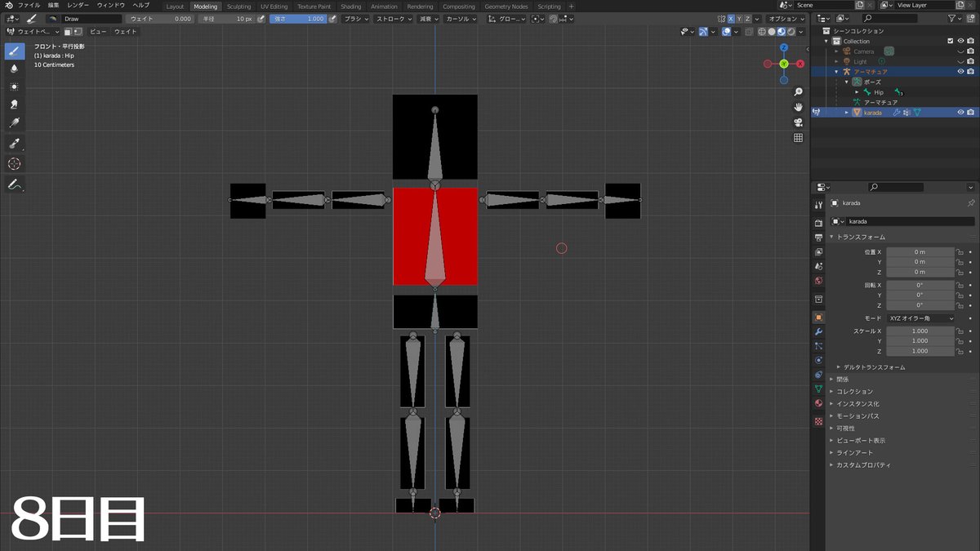Toggle camera view icon in viewport

(x=798, y=122)
